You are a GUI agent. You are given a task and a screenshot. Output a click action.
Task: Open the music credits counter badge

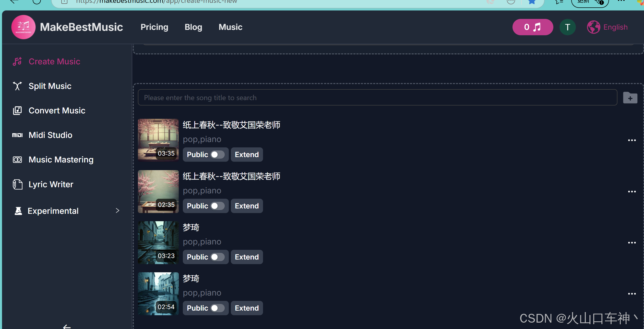coord(532,27)
